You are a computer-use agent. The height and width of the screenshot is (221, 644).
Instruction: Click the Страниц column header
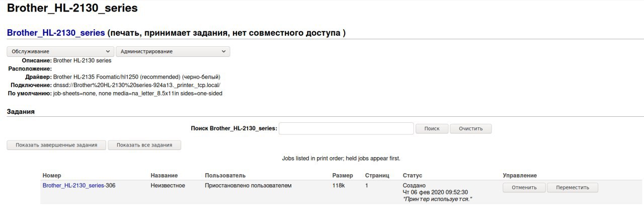tap(377, 176)
